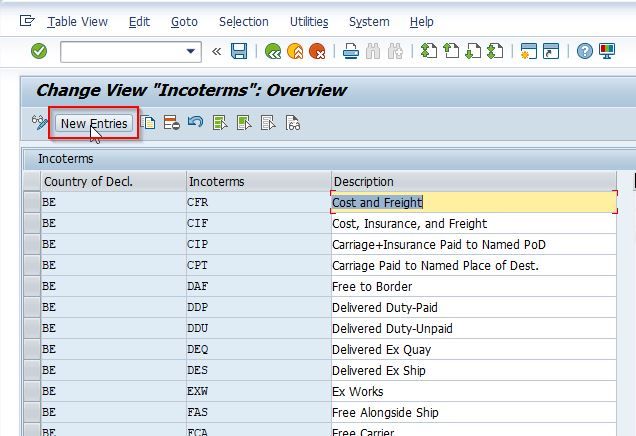Go to Previous Page icon
This screenshot has width=636, height=436.
[x=451, y=51]
